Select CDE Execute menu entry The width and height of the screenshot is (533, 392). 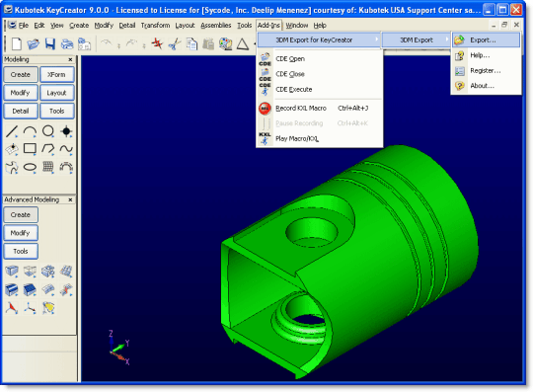tap(319, 90)
